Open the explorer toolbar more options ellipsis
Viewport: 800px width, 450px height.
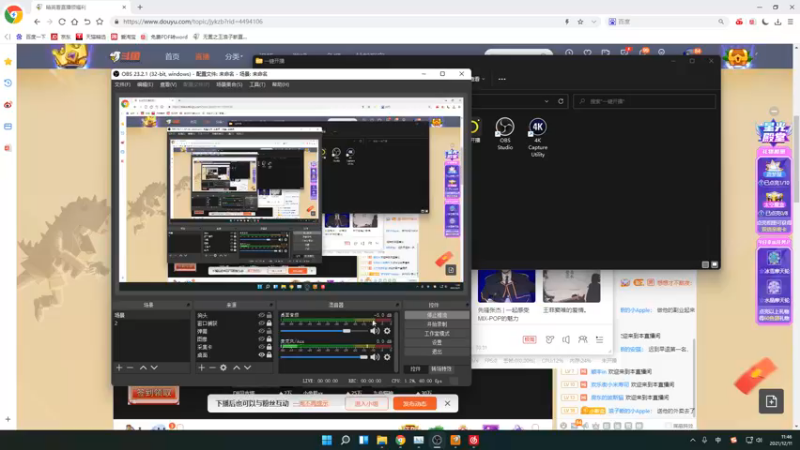[x=502, y=79]
